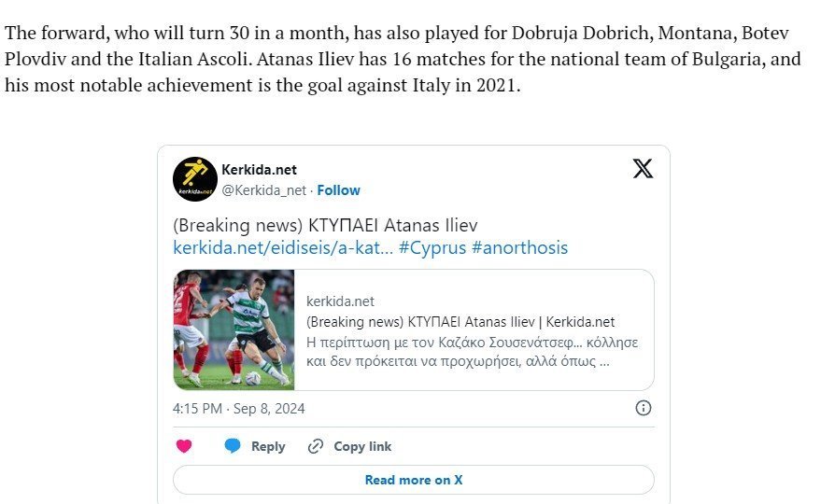The width and height of the screenshot is (835, 504).
Task: Click Read more on X button
Action: click(x=414, y=480)
